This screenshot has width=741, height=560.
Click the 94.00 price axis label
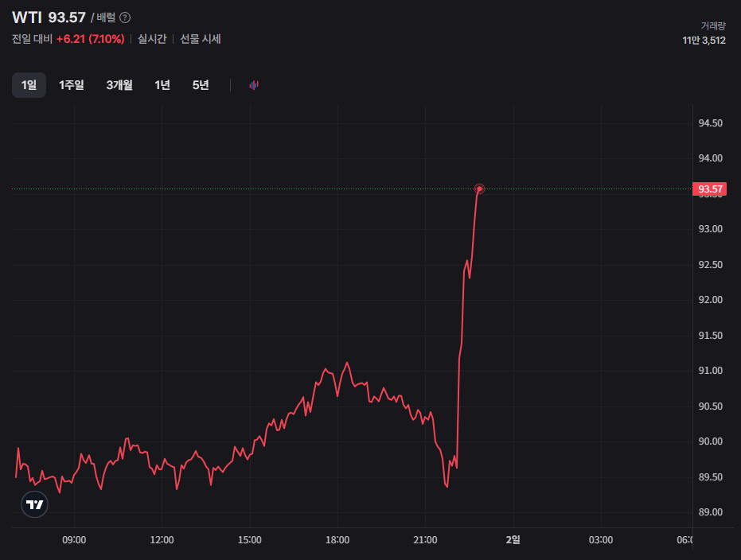(710, 158)
